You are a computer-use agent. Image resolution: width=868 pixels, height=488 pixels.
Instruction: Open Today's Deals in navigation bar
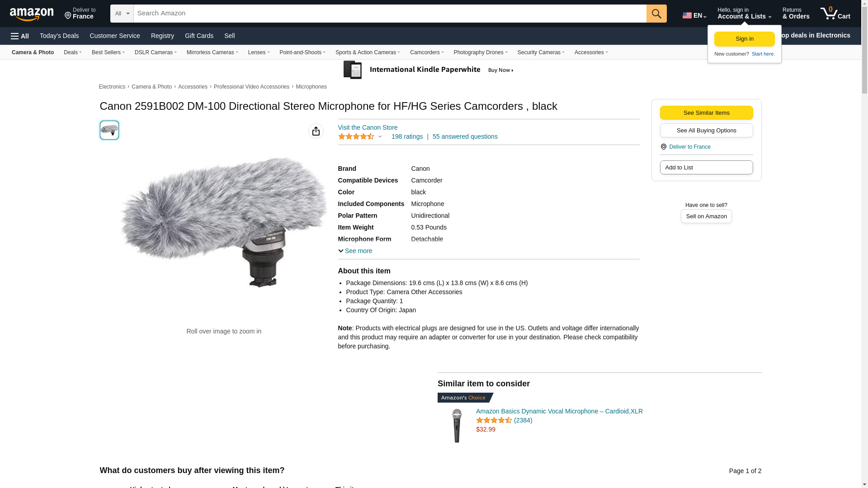coord(59,36)
